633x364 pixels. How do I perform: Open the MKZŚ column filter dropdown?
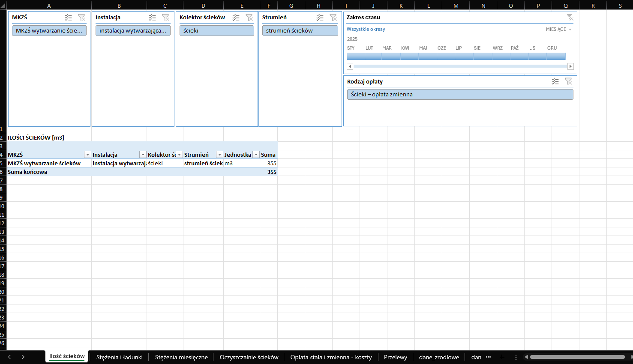[x=87, y=155]
